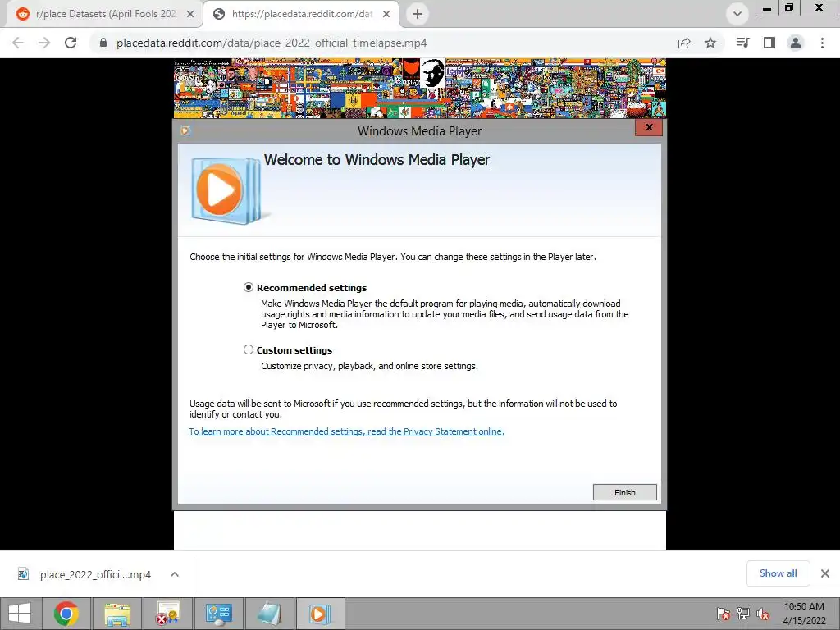Click the network tray icon

[x=743, y=614]
